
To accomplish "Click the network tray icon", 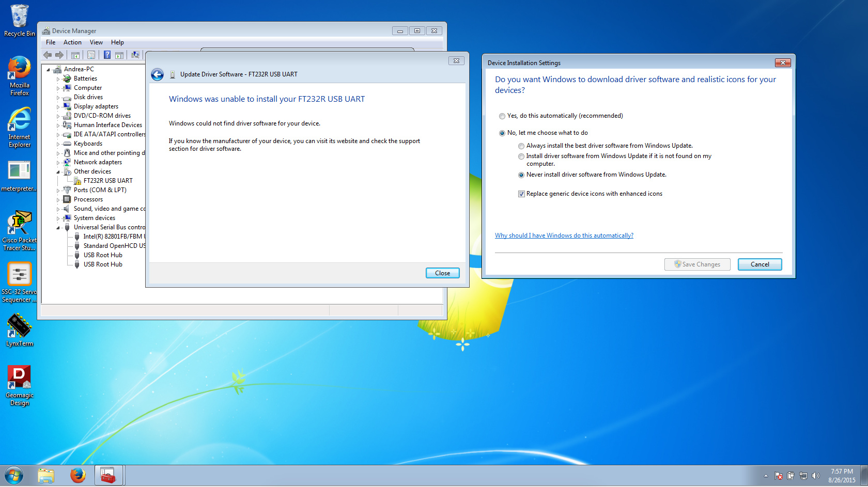I will [803, 476].
